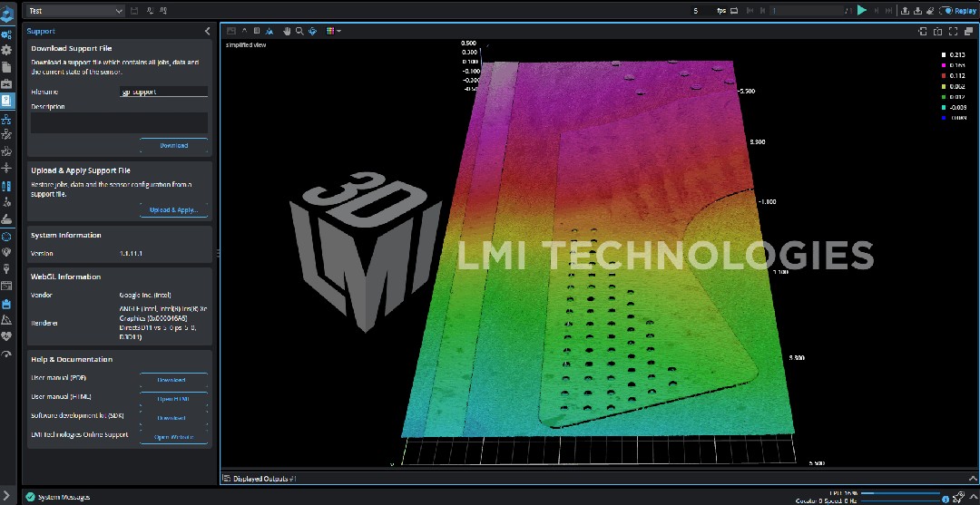Click the Upload & Apply... button

click(x=173, y=209)
